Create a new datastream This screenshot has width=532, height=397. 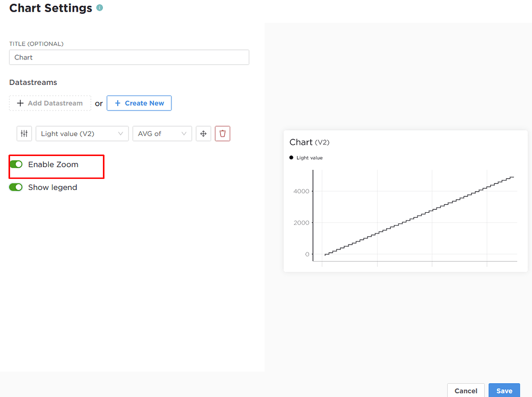point(139,103)
